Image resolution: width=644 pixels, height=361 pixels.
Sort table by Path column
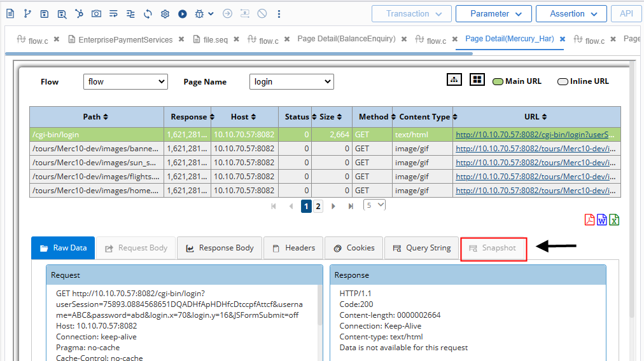pyautogui.click(x=106, y=117)
